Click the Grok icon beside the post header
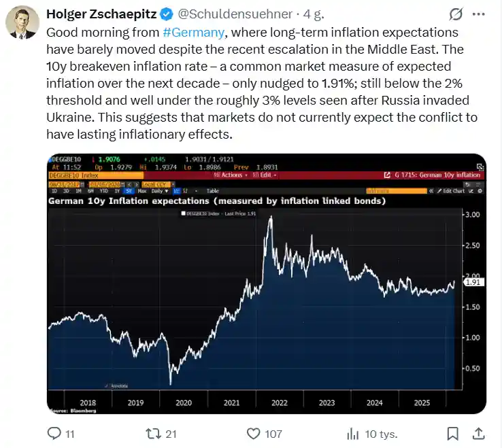502x448 pixels. (x=457, y=14)
